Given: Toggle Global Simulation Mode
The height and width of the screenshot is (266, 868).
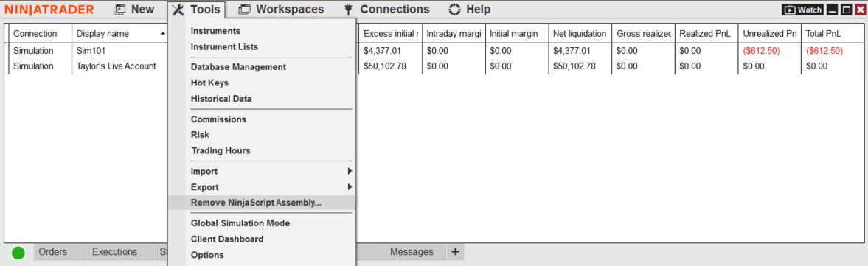Looking at the screenshot, I should (x=240, y=223).
